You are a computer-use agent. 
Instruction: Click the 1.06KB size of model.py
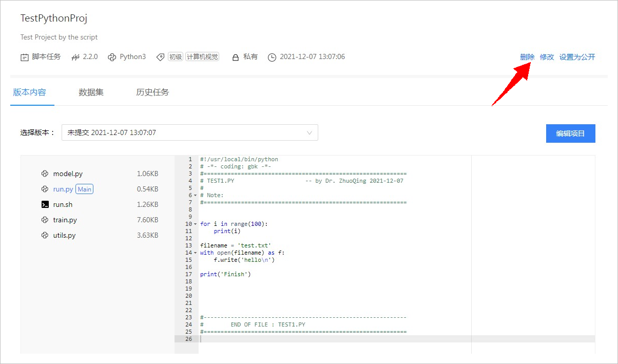[148, 174]
